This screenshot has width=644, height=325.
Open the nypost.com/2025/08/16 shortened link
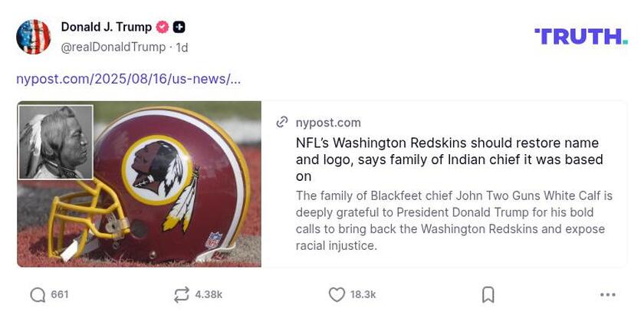click(x=128, y=78)
